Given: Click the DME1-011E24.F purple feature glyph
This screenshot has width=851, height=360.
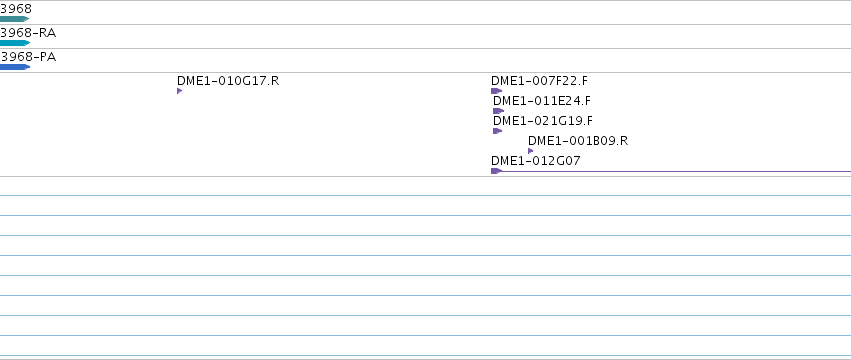Looking at the screenshot, I should point(499,111).
